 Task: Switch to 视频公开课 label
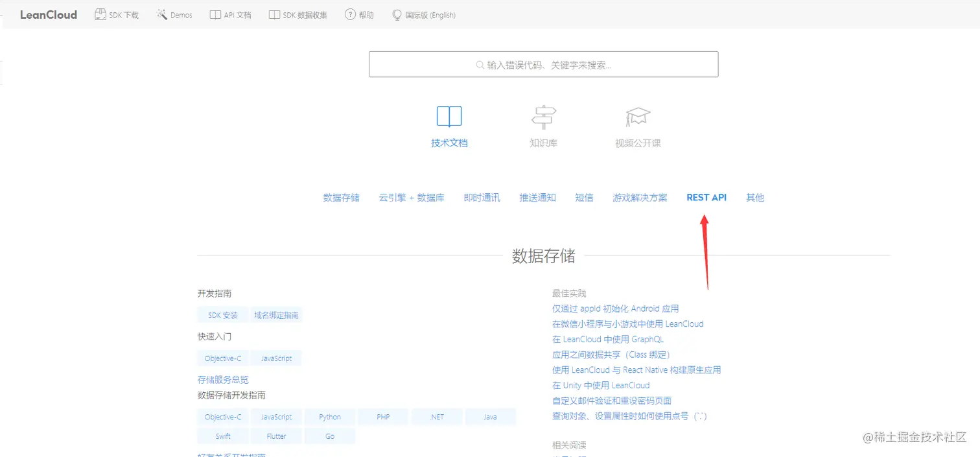pos(638,143)
